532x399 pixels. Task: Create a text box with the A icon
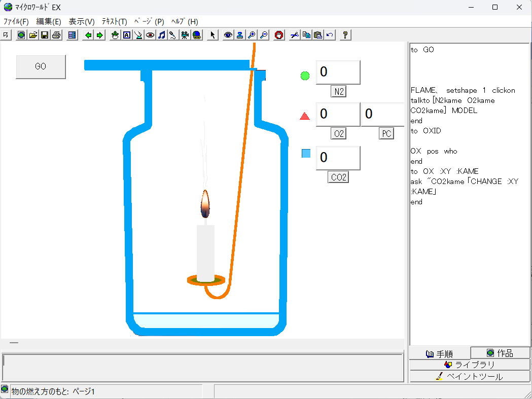coord(127,35)
